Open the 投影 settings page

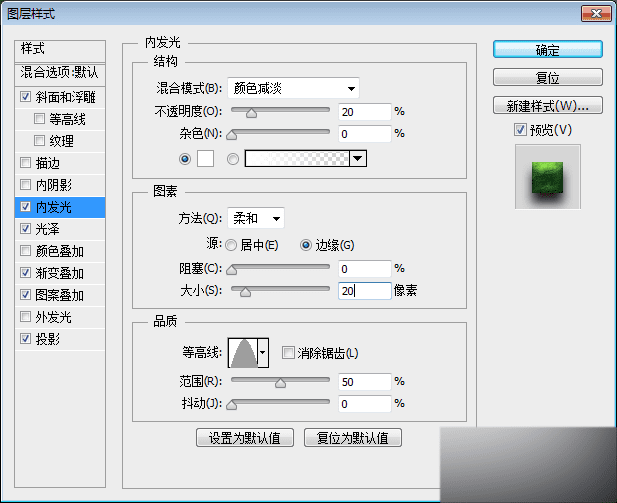coord(47,339)
